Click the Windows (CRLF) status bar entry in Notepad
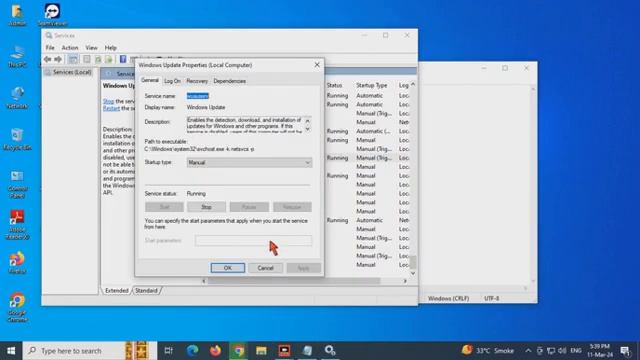Screen dimensions: 640x360 448,298
